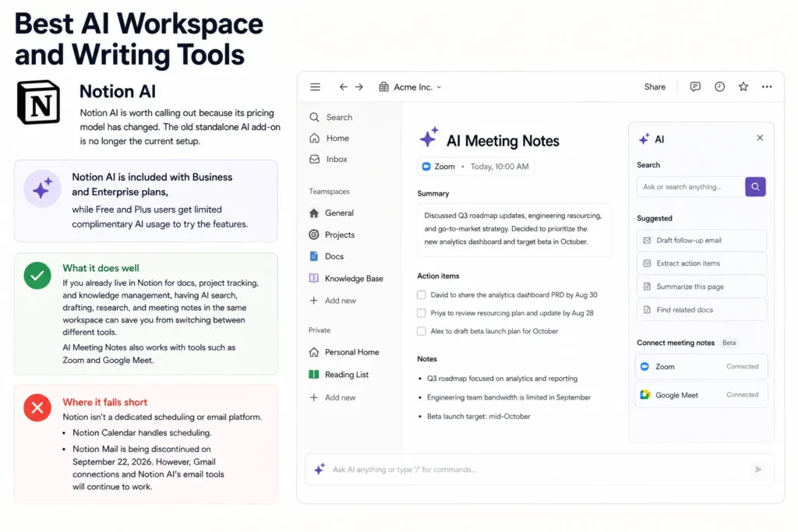Click the Google Meet Connected integration row

coord(701,395)
